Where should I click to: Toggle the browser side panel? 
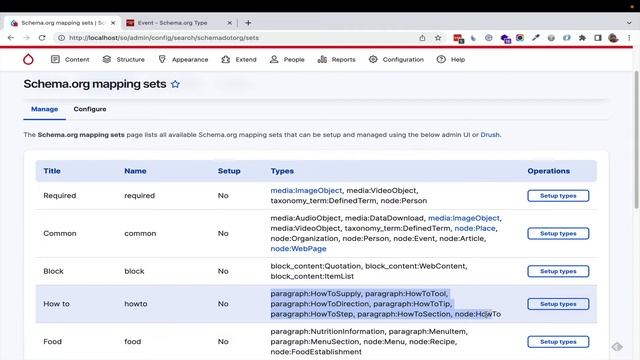coord(598,38)
